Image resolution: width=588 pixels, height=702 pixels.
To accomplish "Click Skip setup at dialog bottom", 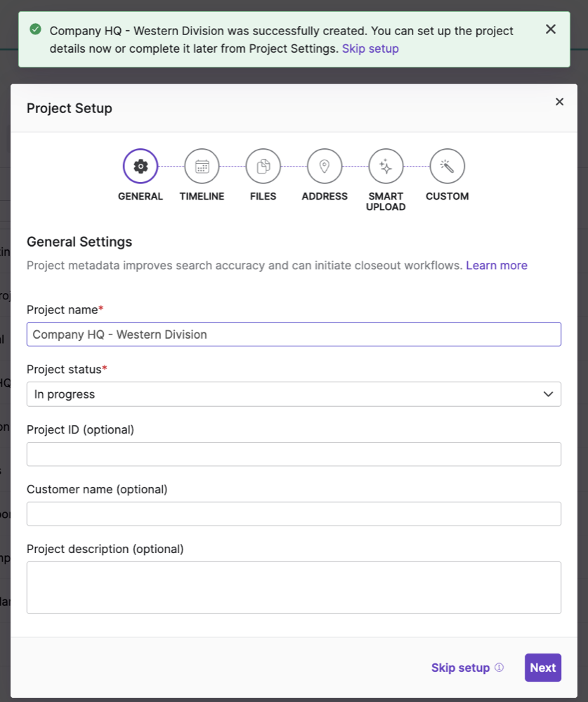I will (460, 668).
